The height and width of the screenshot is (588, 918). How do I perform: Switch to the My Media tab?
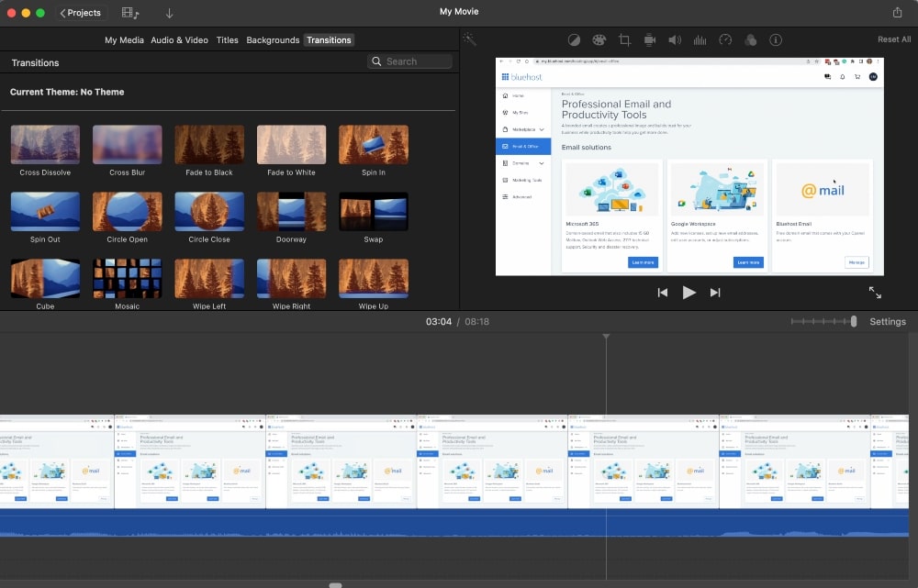pyautogui.click(x=124, y=39)
